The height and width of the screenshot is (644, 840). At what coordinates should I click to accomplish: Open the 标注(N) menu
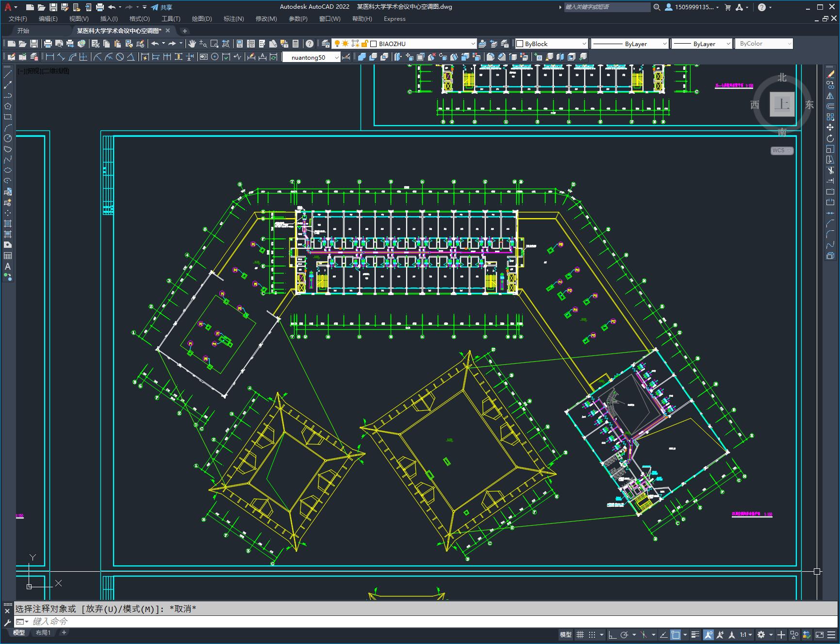233,19
